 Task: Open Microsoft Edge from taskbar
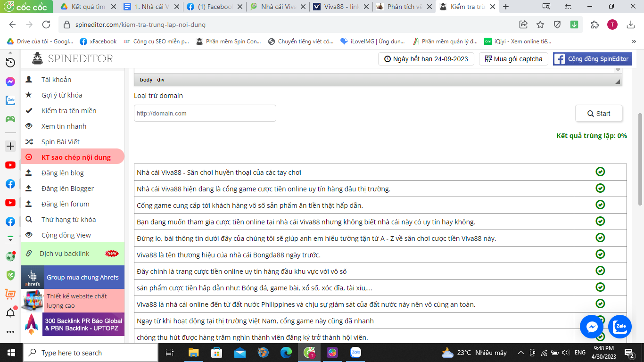(286, 353)
